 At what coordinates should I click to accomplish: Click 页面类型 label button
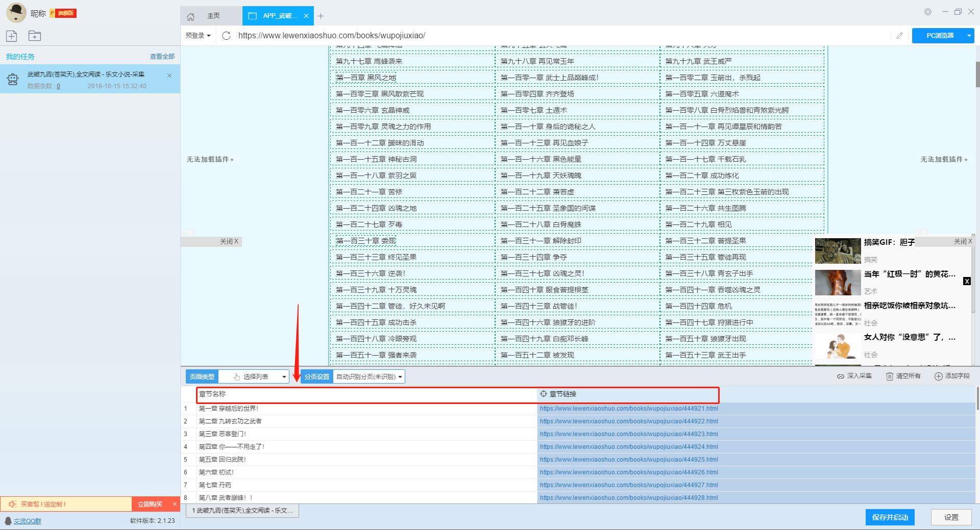point(202,376)
